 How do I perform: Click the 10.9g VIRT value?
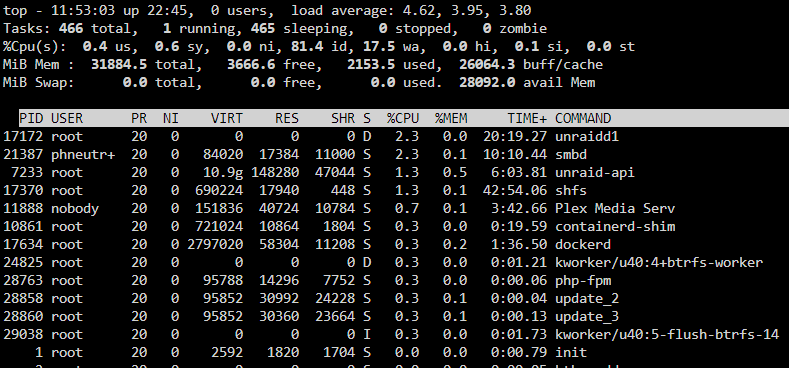click(223, 173)
